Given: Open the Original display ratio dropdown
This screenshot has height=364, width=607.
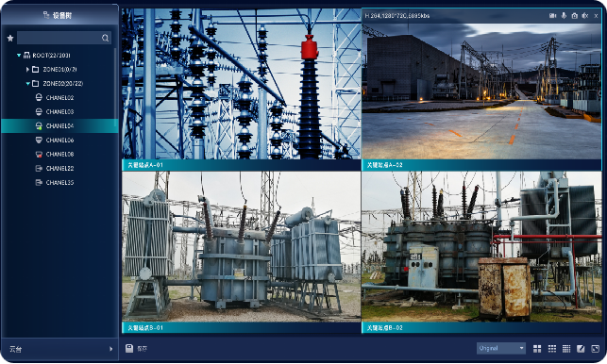Looking at the screenshot, I should pos(501,348).
